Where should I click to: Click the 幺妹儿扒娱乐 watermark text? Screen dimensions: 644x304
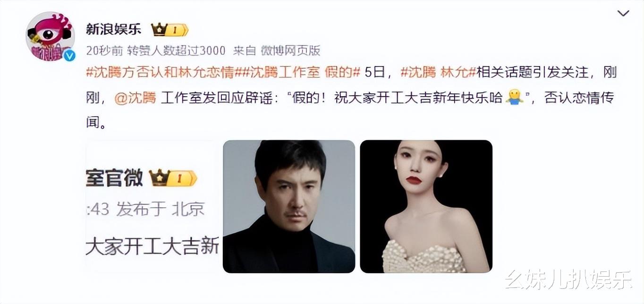[x=568, y=280]
